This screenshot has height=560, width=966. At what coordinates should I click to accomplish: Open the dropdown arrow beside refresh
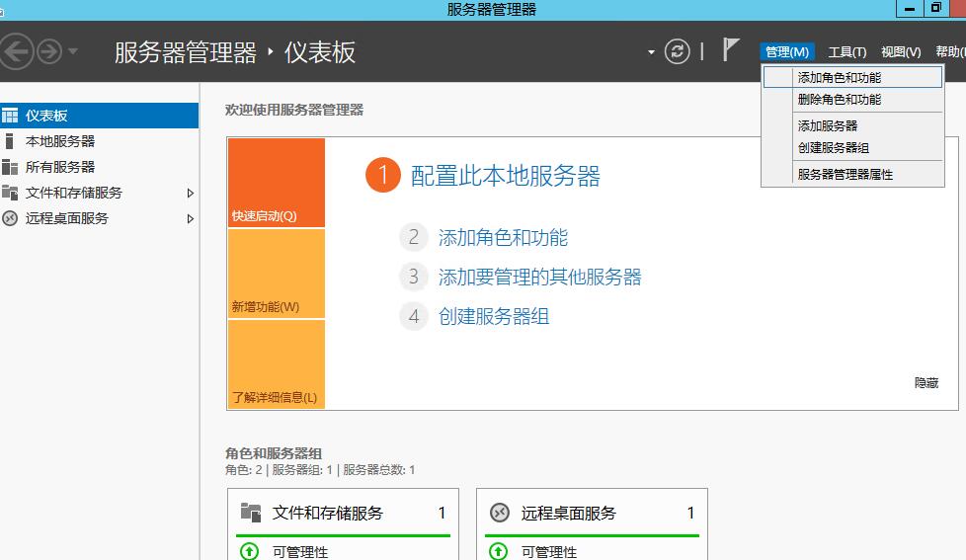[651, 52]
